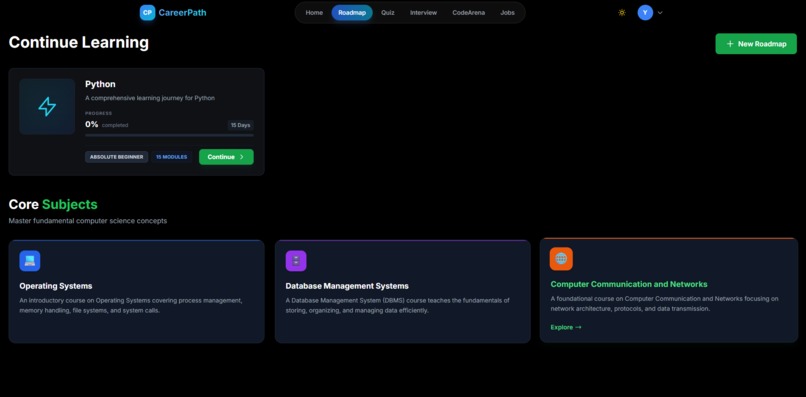Click the Continue Learning heading
Screen dimensions: 806x397
[79, 42]
